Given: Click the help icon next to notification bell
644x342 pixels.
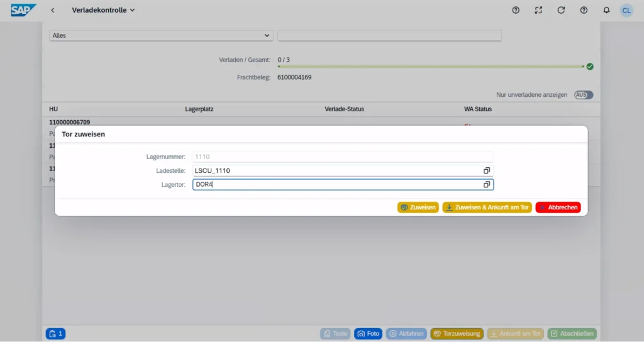Looking at the screenshot, I should (x=584, y=10).
